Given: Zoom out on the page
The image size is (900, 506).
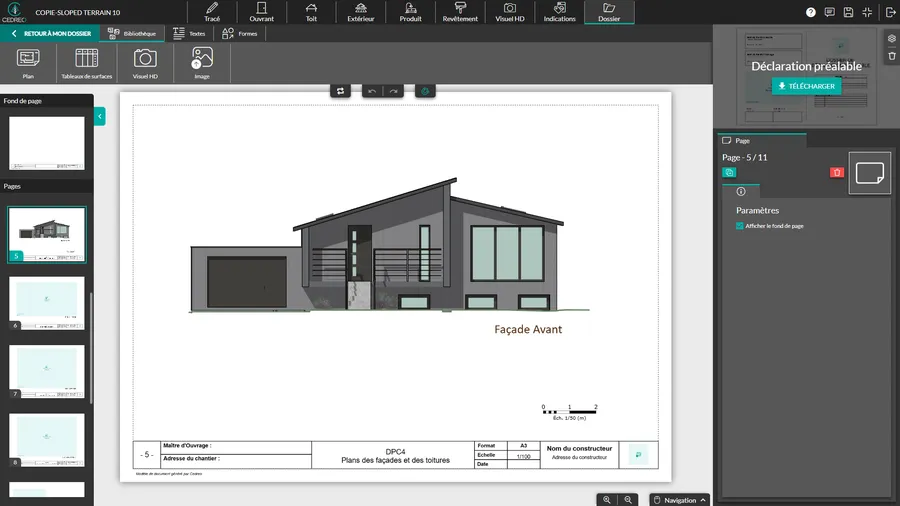Looking at the screenshot, I should 628,500.
